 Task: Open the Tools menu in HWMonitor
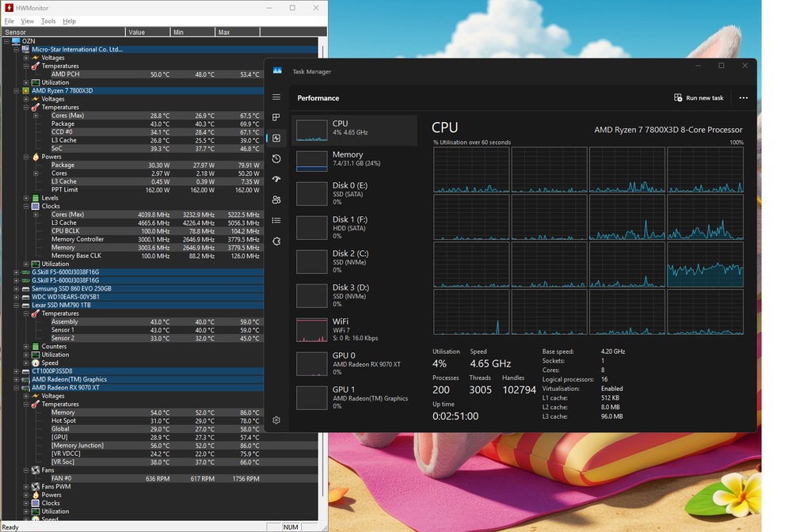(48, 21)
